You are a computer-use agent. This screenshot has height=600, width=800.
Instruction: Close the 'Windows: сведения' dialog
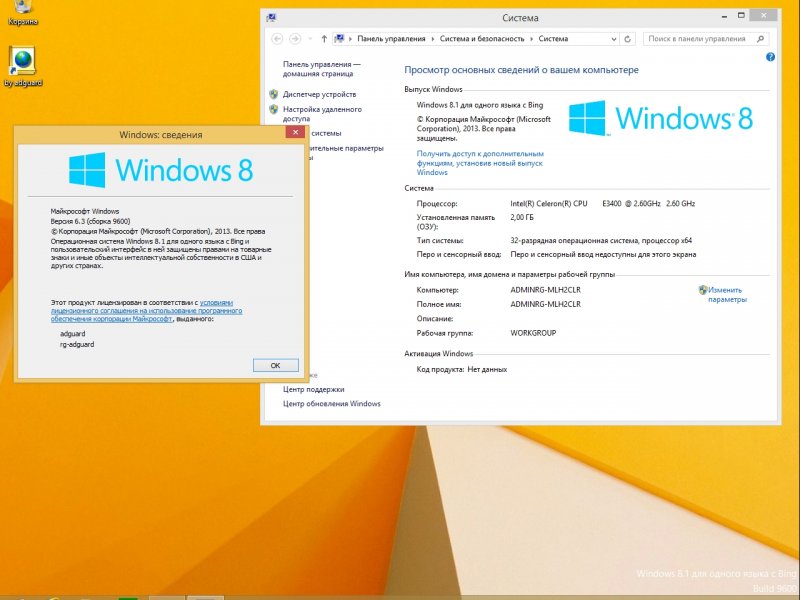point(295,133)
